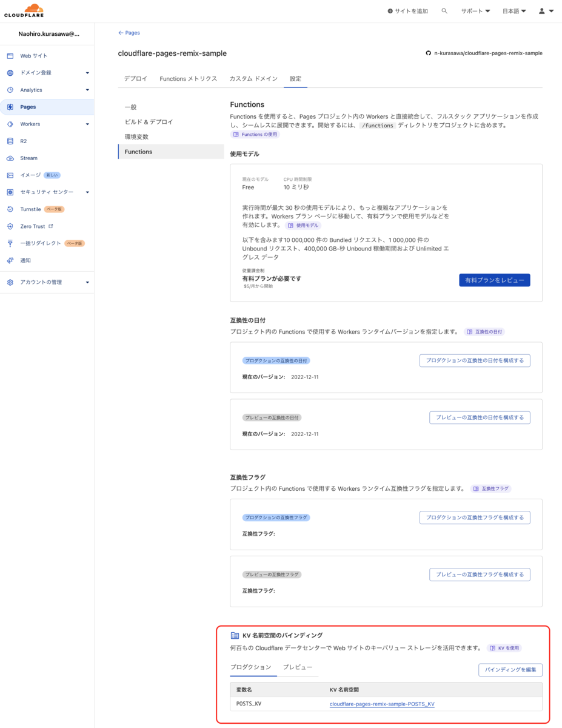562x728 pixels.
Task: Go back via the Pages link
Action: pyautogui.click(x=129, y=33)
